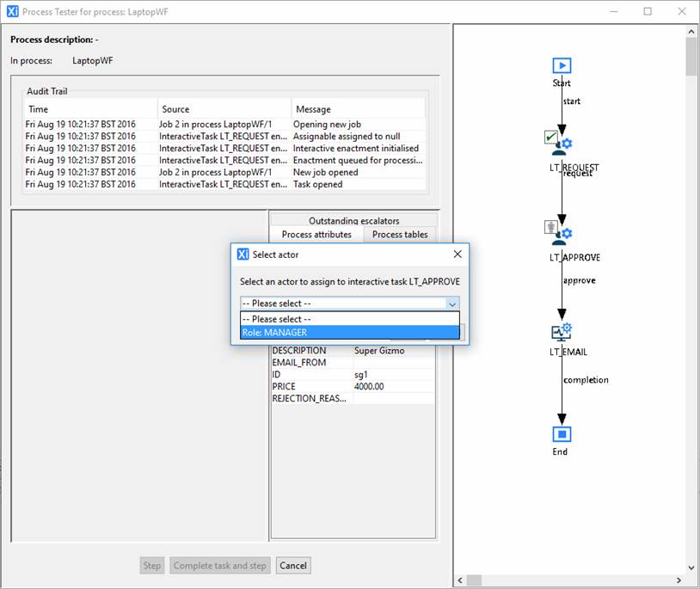Click the Source column header
This screenshot has height=589, width=700.
(224, 109)
